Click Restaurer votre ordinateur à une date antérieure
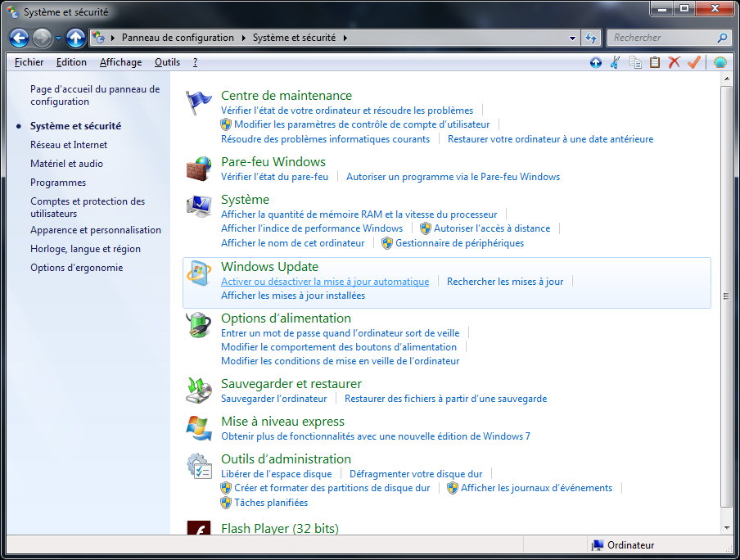Image resolution: width=740 pixels, height=560 pixels. coord(551,139)
